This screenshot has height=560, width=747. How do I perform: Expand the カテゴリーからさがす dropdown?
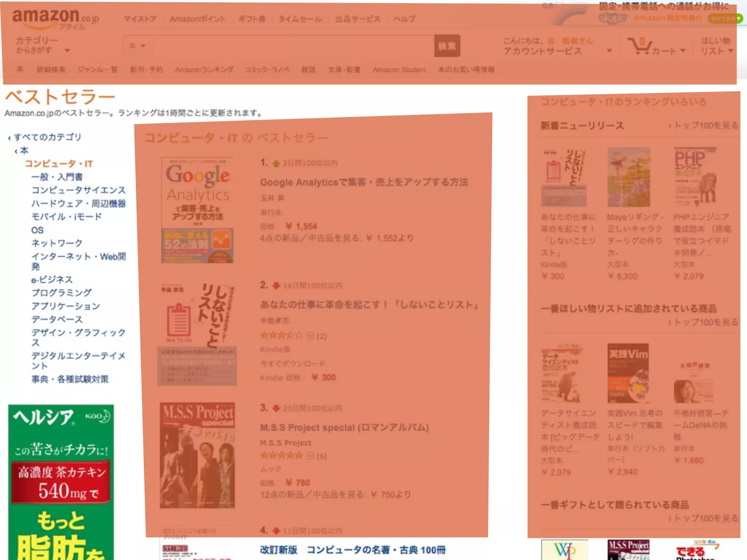pos(42,45)
